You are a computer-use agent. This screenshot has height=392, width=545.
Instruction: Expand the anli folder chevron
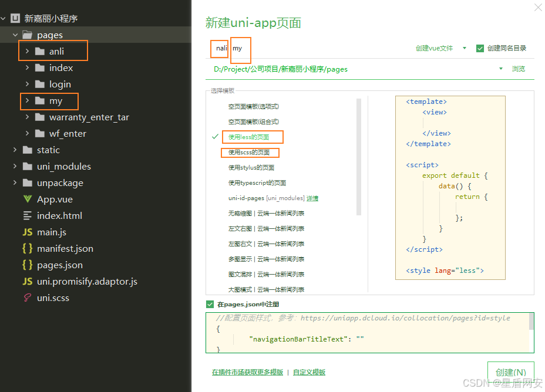[27, 52]
